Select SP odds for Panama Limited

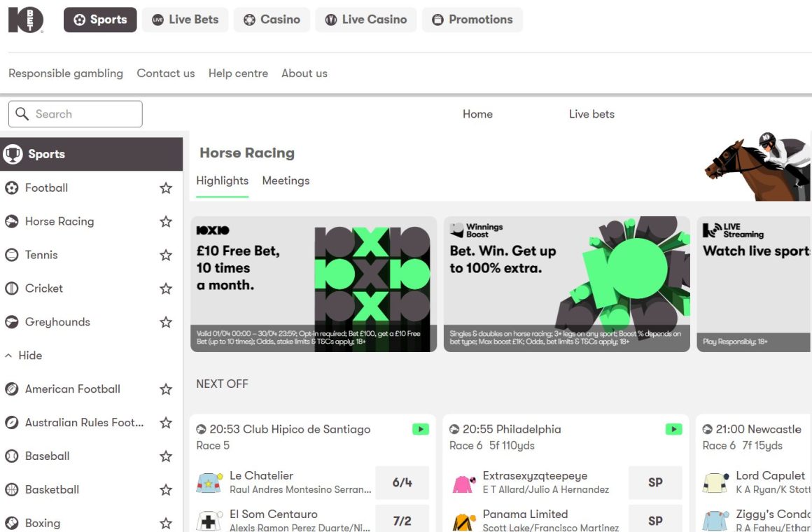tap(656, 519)
